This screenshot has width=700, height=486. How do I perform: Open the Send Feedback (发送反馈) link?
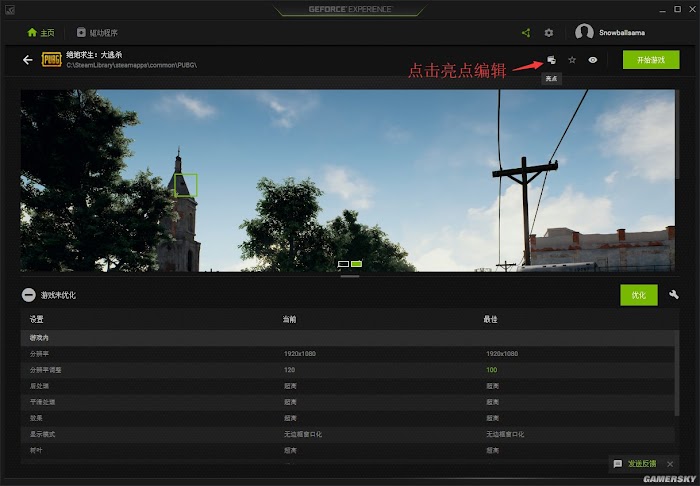tap(642, 464)
